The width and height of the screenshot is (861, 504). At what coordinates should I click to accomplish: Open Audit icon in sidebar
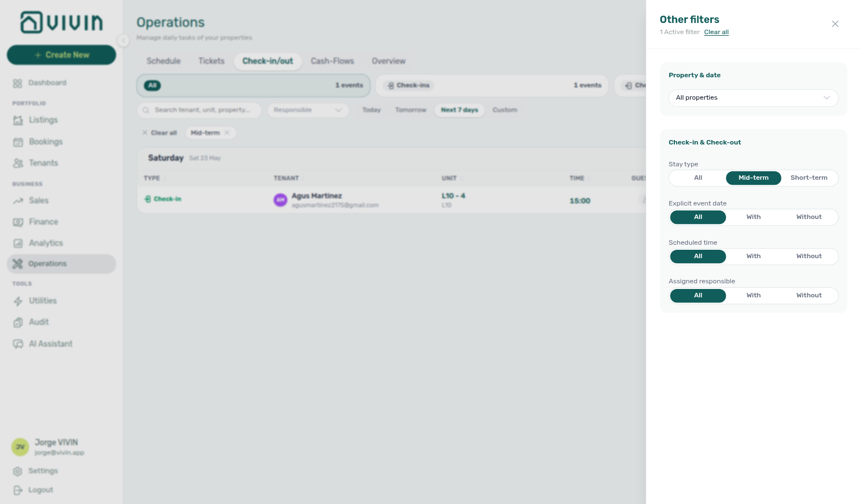click(x=18, y=323)
